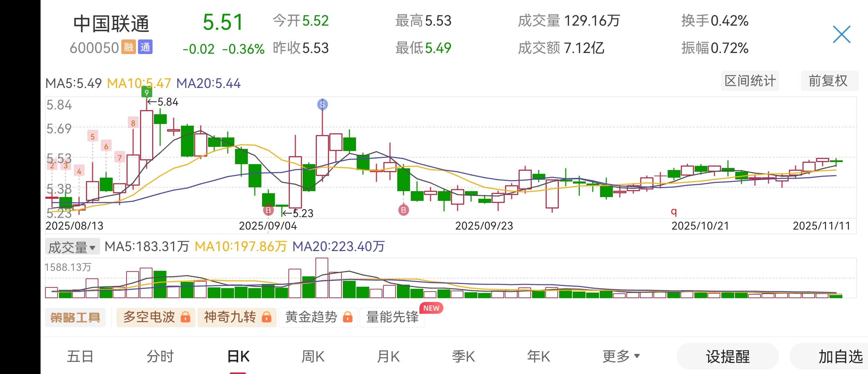Image resolution: width=868 pixels, height=374 pixels.
Task: Click the blue 通 connect badge
Action: click(x=145, y=47)
